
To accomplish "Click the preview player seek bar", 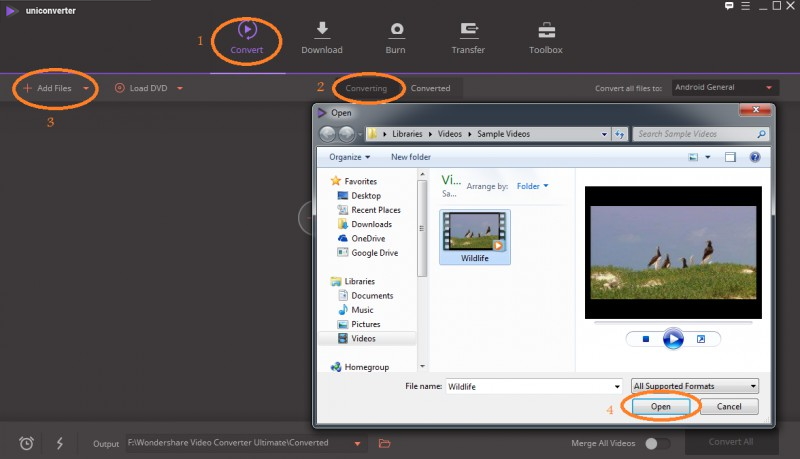I will coord(673,322).
